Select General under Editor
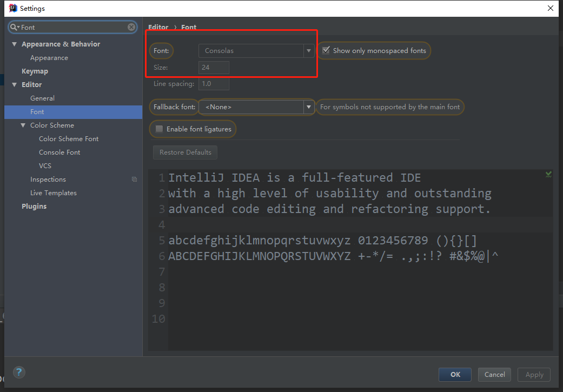The height and width of the screenshot is (392, 563). (42, 98)
